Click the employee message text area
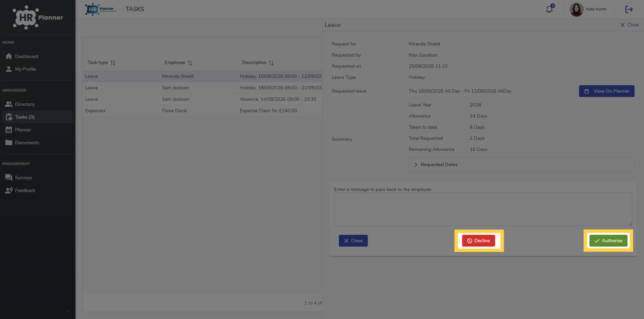Screen dimensions: 644x319 click(483, 209)
